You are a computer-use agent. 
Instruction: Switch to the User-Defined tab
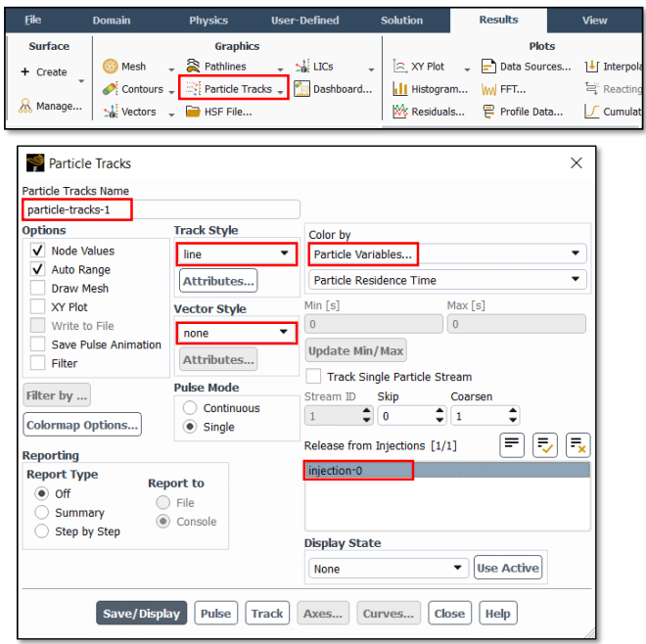304,21
